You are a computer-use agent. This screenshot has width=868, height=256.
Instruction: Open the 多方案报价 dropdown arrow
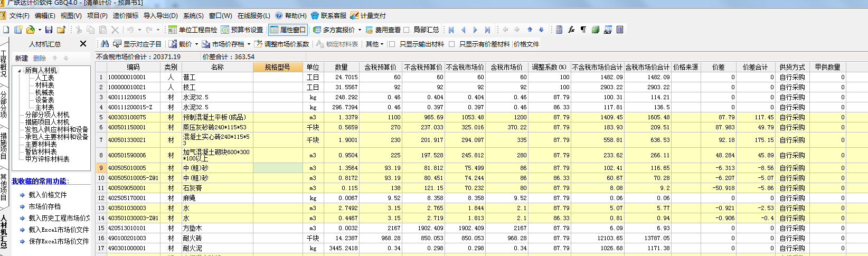(x=360, y=30)
